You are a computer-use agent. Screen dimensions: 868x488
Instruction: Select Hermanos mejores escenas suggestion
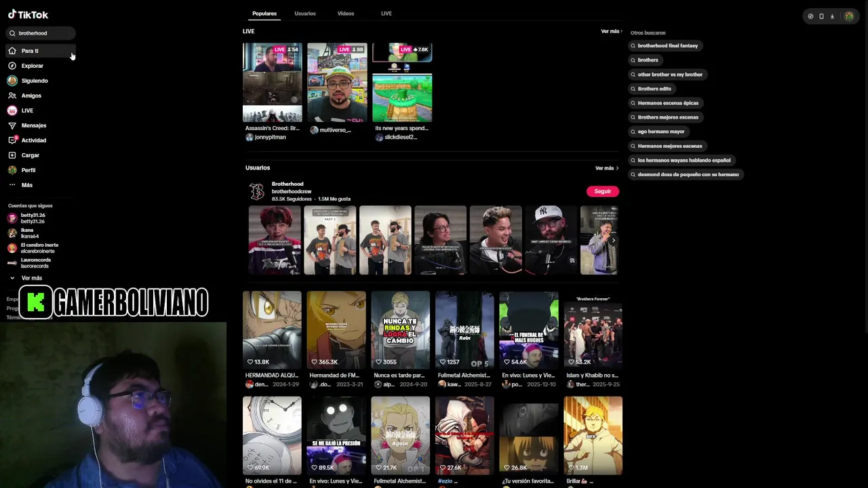click(x=667, y=146)
